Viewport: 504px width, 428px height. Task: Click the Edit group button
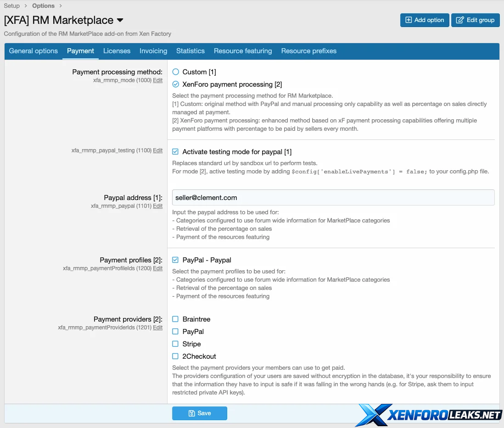click(x=475, y=20)
